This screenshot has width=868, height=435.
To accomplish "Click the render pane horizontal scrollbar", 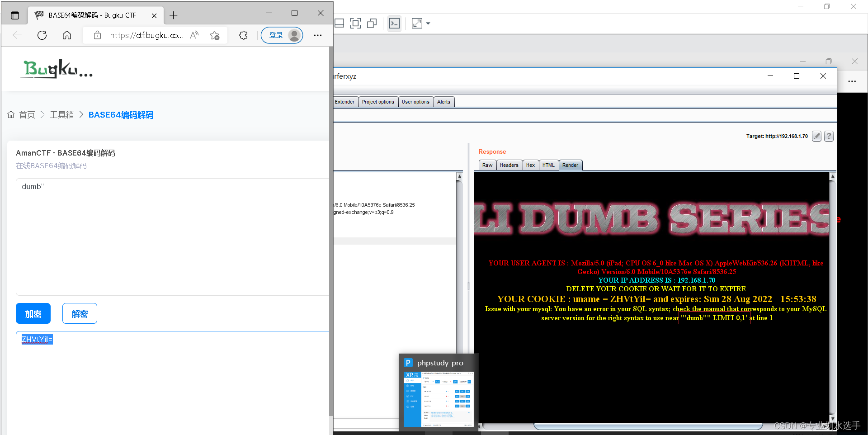I will pos(648,426).
